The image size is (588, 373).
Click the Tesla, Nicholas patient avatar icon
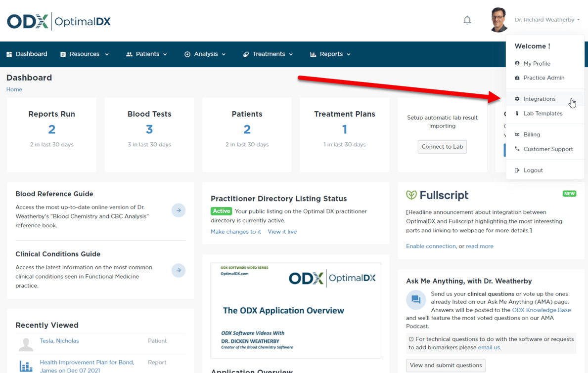point(26,344)
